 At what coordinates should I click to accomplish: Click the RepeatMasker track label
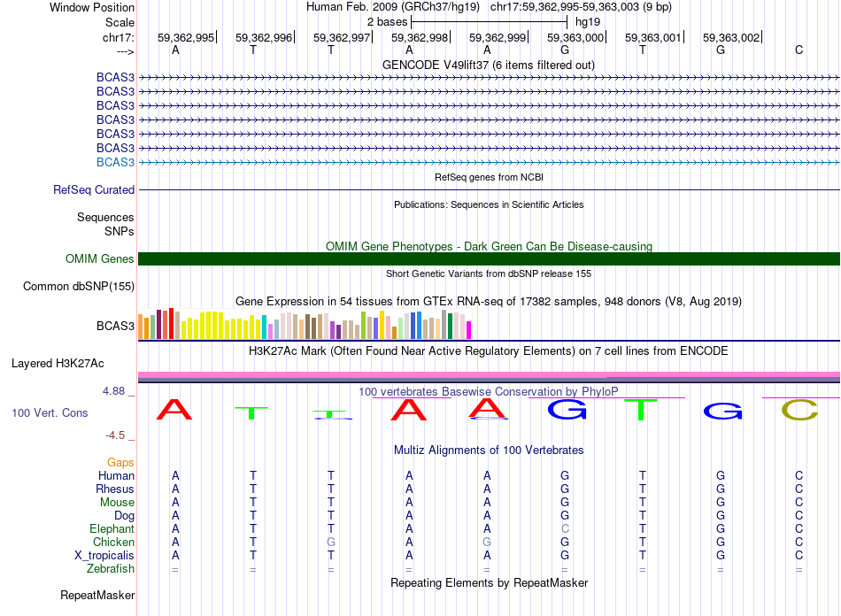click(x=97, y=595)
